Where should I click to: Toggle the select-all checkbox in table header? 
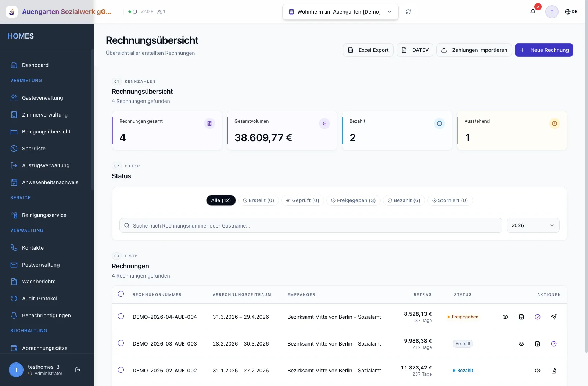(121, 294)
